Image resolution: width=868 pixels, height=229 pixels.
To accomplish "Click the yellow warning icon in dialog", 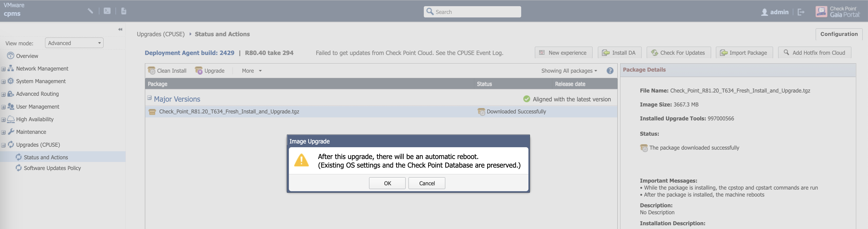I will click(x=301, y=160).
